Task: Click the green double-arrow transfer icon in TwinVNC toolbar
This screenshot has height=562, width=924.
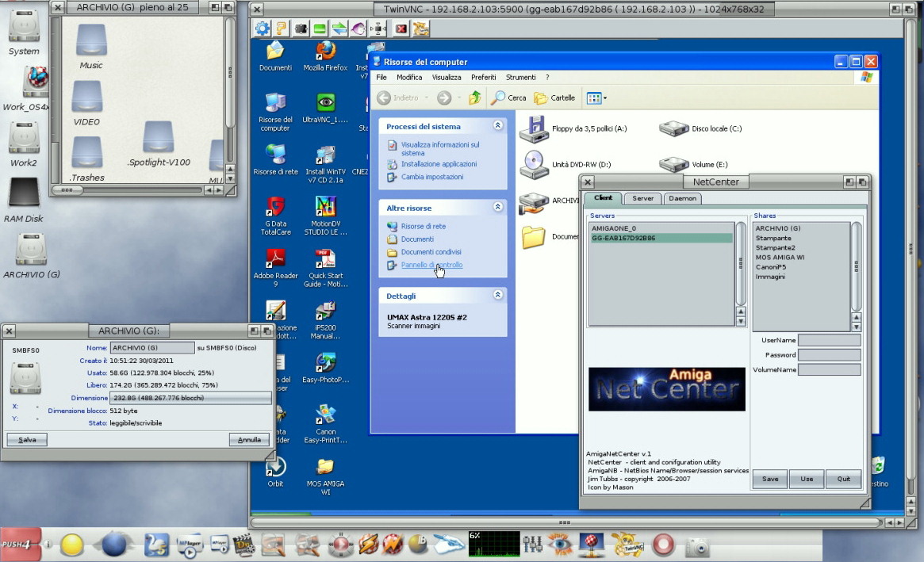Action: point(339,29)
